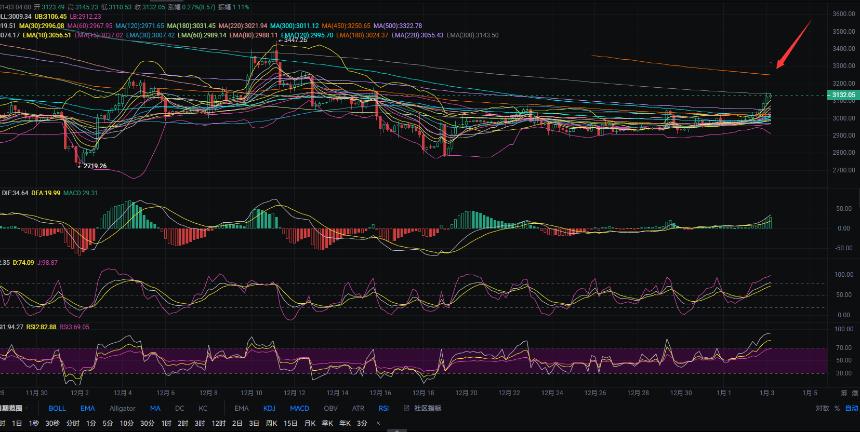The height and width of the screenshot is (432, 860).
Task: Click the D:74.09 KDJ label
Action: coord(25,263)
